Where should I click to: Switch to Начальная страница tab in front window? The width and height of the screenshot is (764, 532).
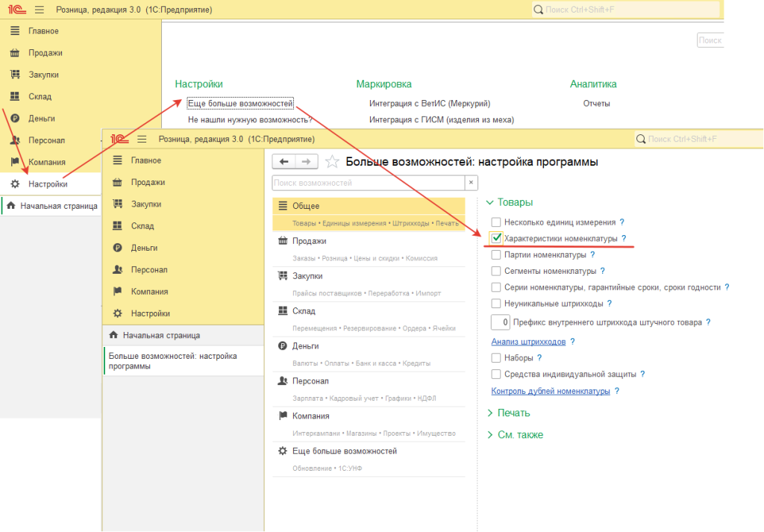(184, 335)
